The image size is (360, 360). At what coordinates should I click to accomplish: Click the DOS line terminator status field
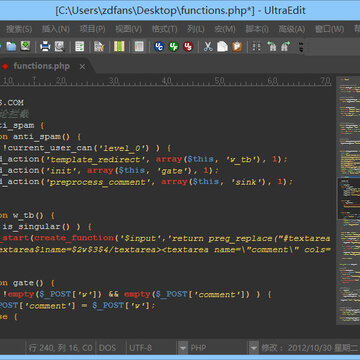107,348
